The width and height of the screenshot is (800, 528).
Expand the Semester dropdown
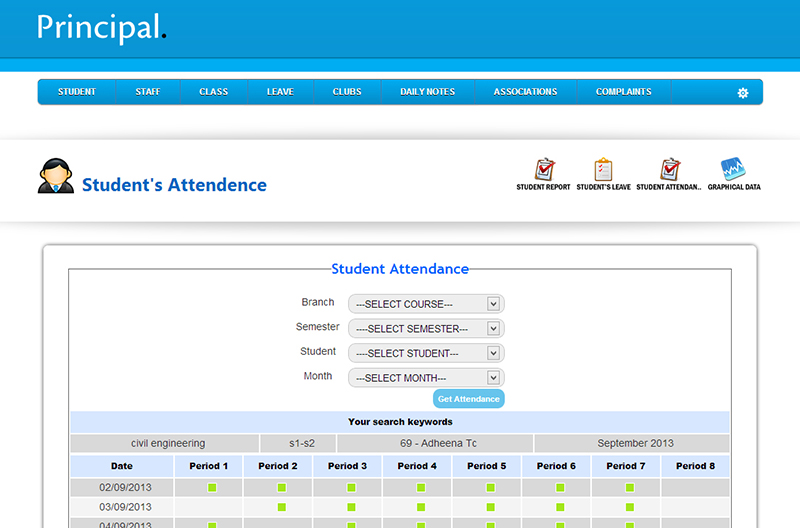(x=426, y=329)
